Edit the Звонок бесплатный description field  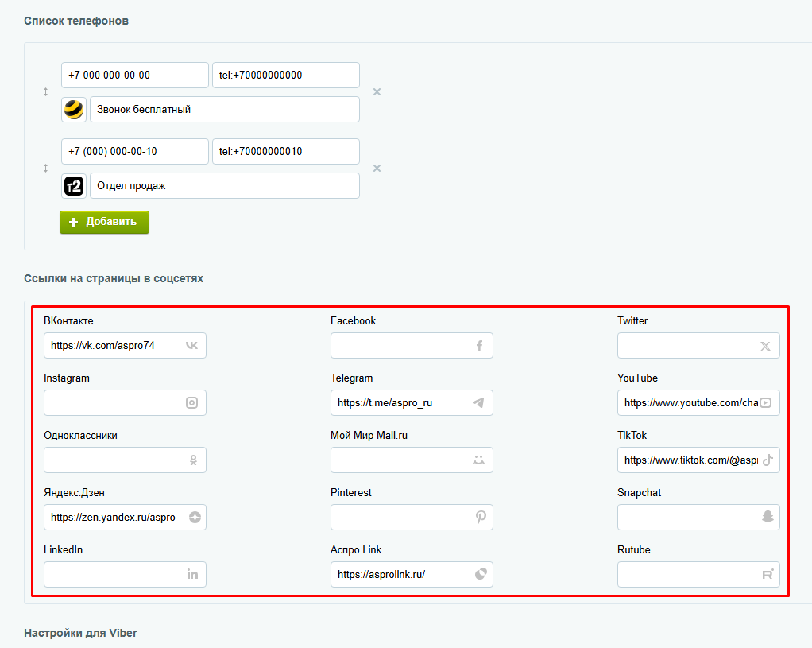(225, 110)
